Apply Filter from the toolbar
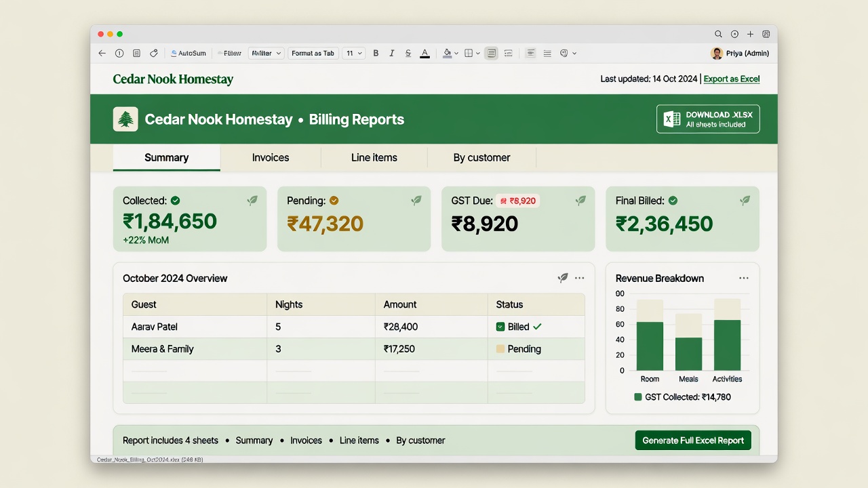Screen dimensions: 868x488 230,53
